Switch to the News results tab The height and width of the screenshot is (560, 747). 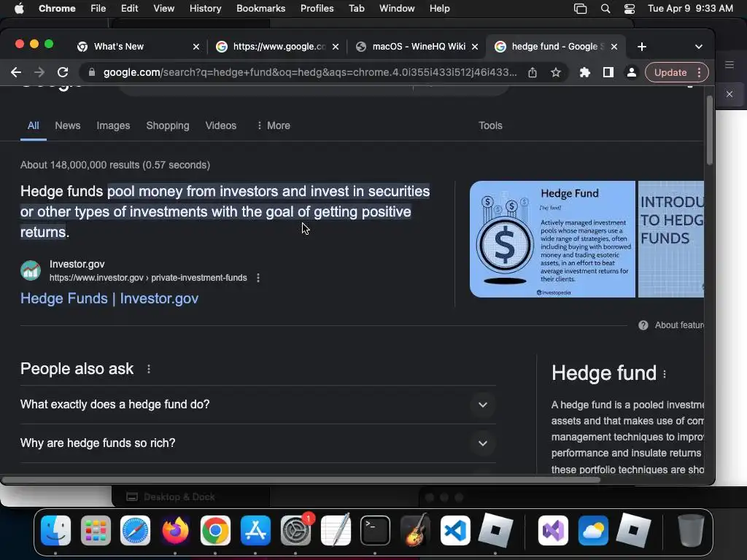(68, 125)
